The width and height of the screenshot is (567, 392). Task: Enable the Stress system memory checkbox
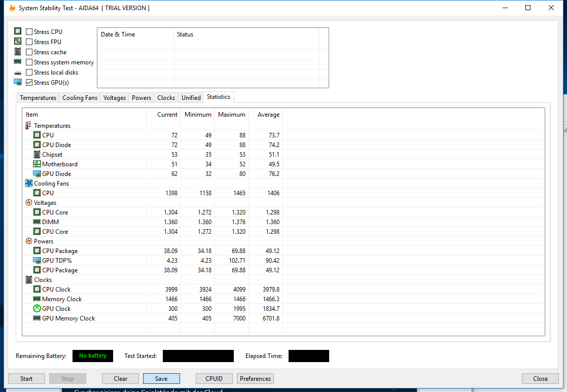pyautogui.click(x=29, y=62)
